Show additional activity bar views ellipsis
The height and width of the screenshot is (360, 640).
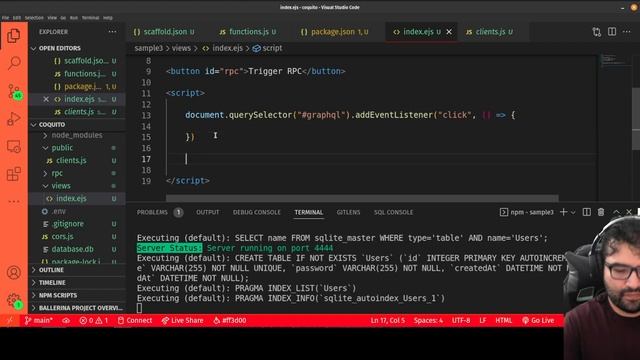13,201
